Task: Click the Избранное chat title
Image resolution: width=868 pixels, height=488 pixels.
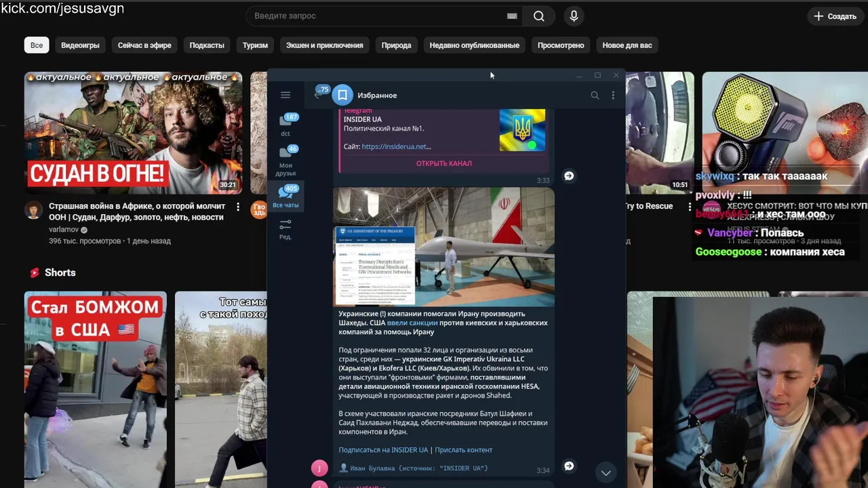Action: coord(377,96)
